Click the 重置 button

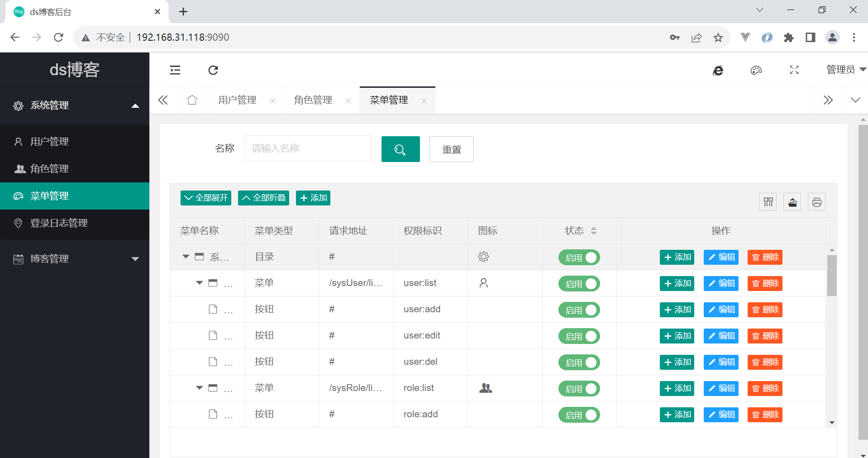pos(452,149)
